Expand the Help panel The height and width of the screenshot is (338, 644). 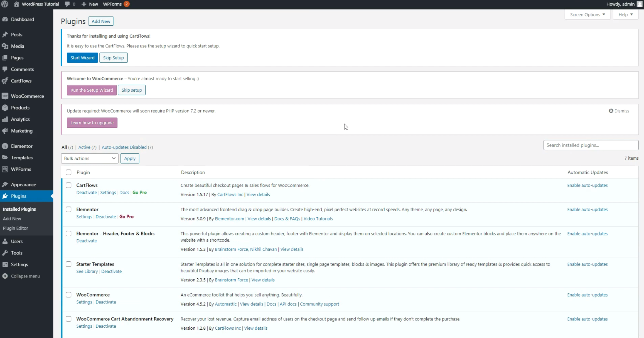626,14
